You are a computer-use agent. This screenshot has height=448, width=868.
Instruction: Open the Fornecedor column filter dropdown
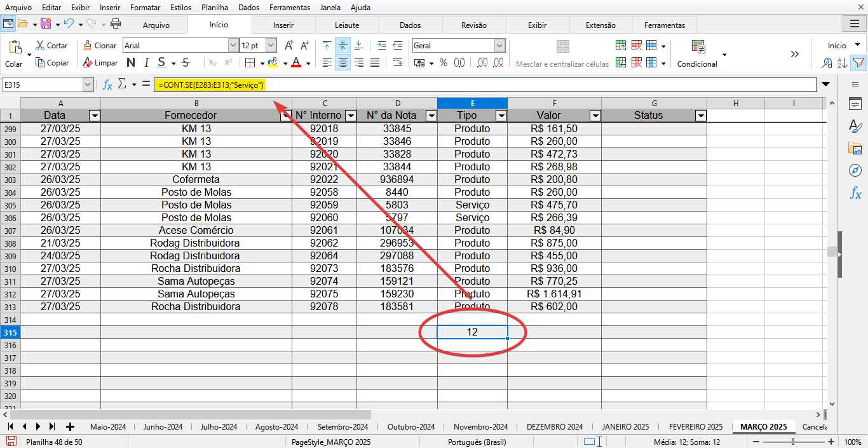click(x=285, y=116)
